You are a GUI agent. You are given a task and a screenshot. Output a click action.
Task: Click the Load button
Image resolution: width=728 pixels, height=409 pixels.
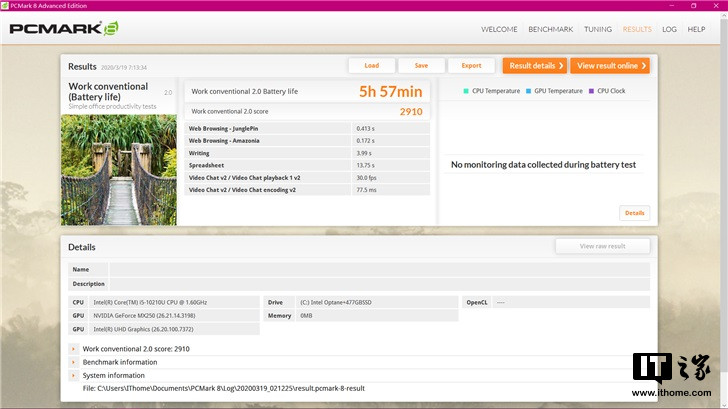tap(372, 66)
